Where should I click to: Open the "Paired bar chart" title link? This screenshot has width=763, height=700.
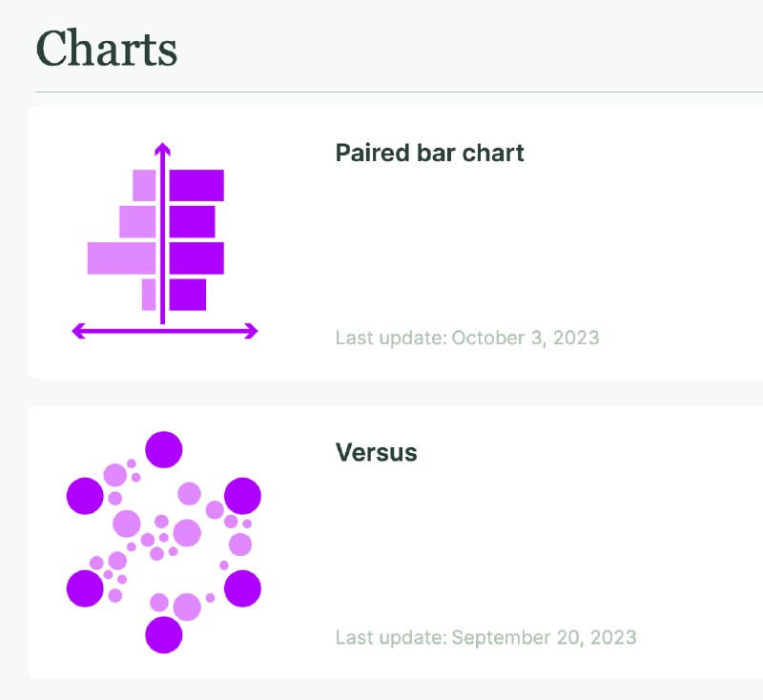point(430,153)
